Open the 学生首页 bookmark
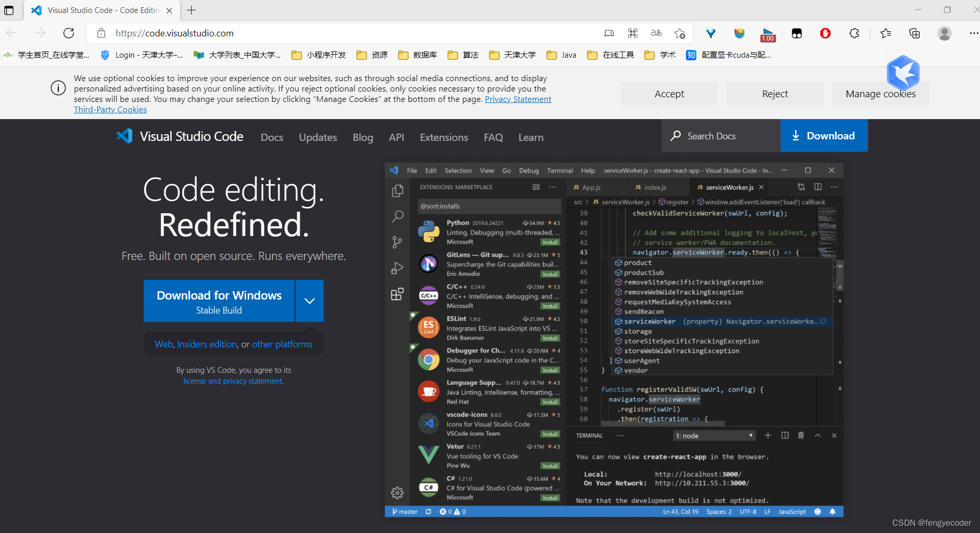The width and height of the screenshot is (980, 533). (x=46, y=55)
